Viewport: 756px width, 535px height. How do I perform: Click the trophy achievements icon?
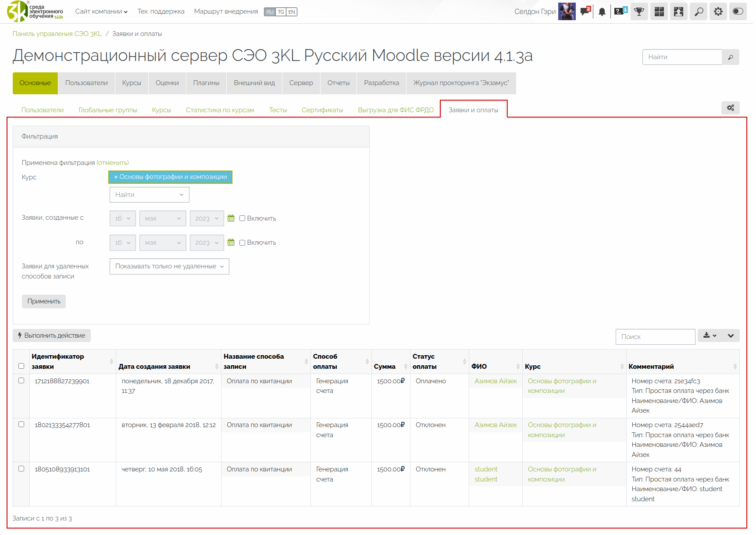click(639, 12)
